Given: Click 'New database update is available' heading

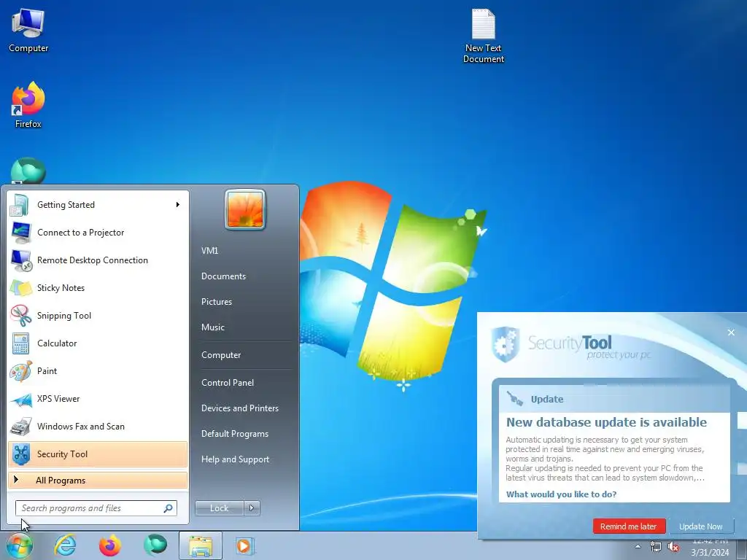Looking at the screenshot, I should [x=606, y=422].
